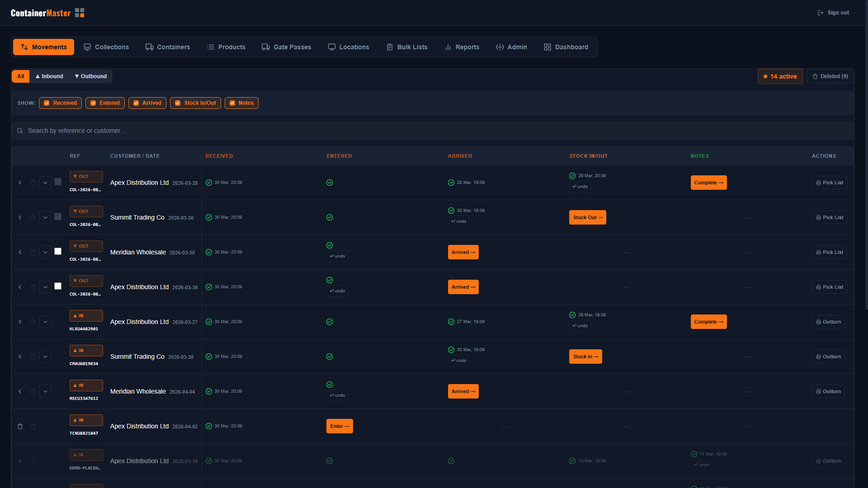Tick the checkbox on the Meridian Wholesale outbound row
The height and width of the screenshot is (488, 868).
(58, 251)
